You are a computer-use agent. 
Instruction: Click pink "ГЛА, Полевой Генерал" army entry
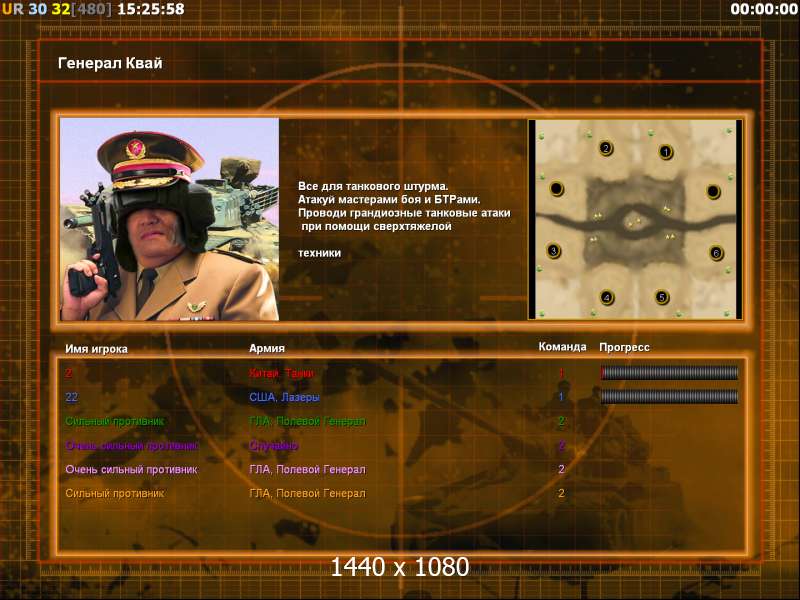coord(307,469)
